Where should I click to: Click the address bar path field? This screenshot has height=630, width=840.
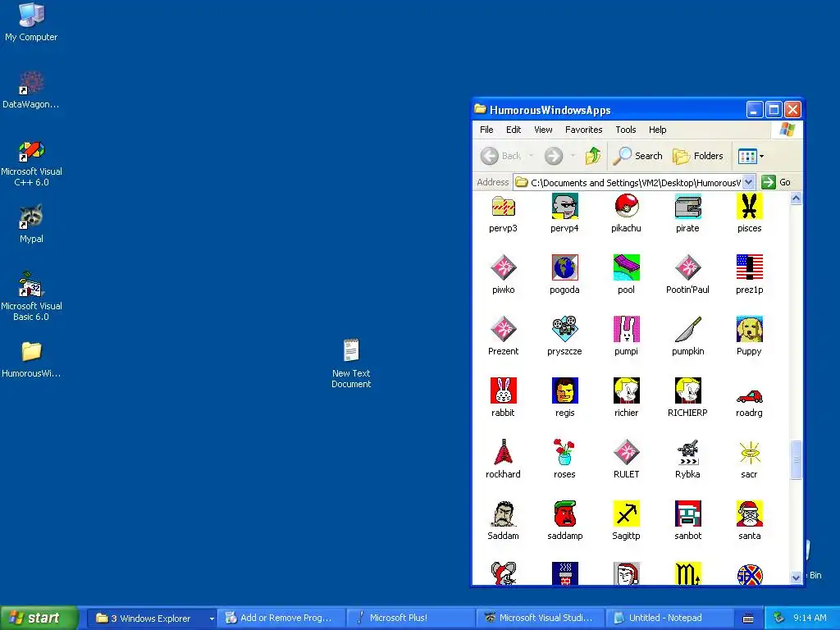pyautogui.click(x=634, y=182)
